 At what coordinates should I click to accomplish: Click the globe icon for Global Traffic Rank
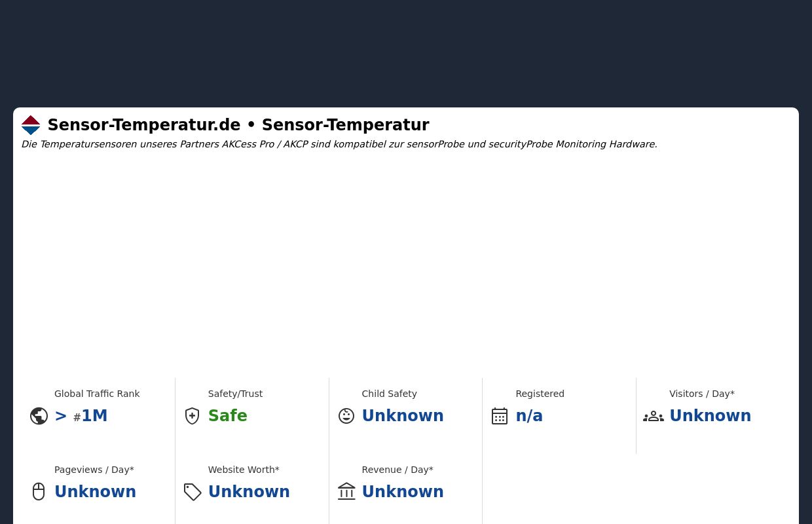[x=39, y=416]
